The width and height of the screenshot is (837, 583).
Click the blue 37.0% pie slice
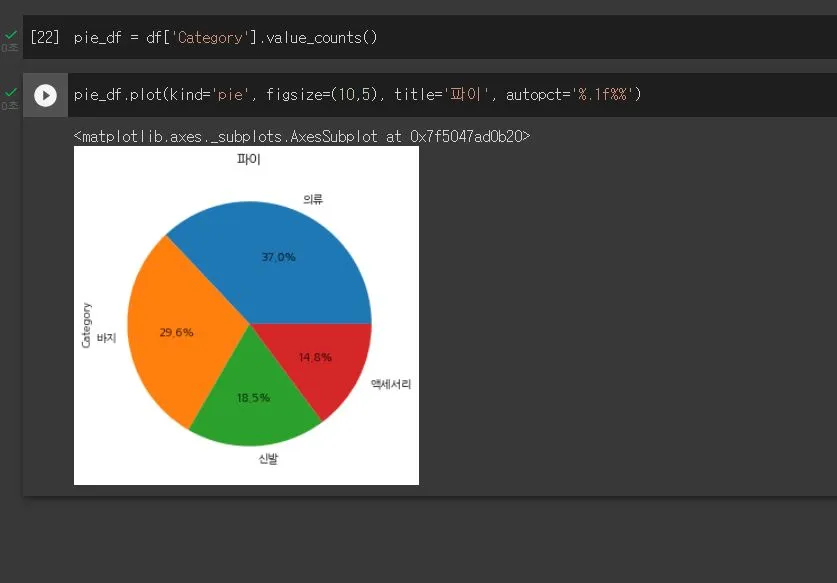click(278, 257)
